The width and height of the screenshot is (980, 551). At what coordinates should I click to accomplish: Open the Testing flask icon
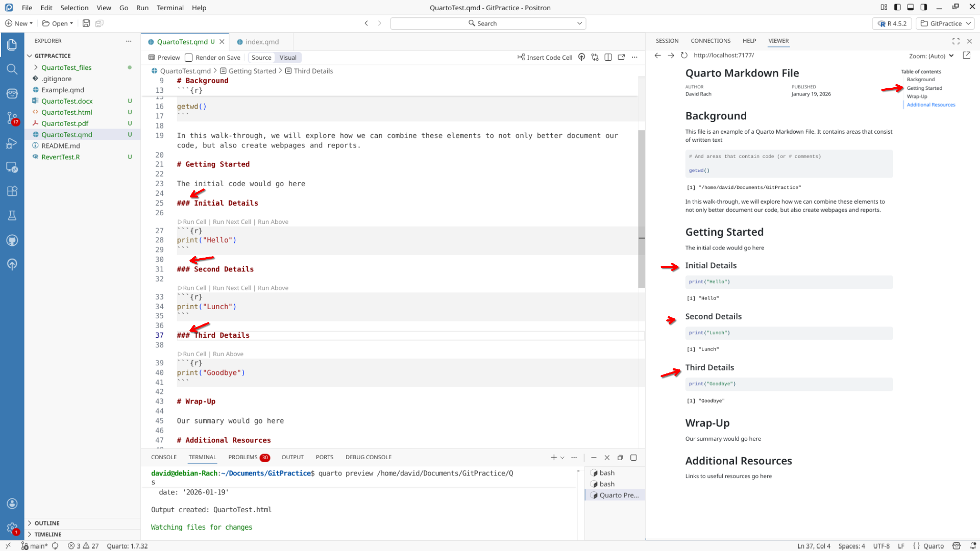12,215
